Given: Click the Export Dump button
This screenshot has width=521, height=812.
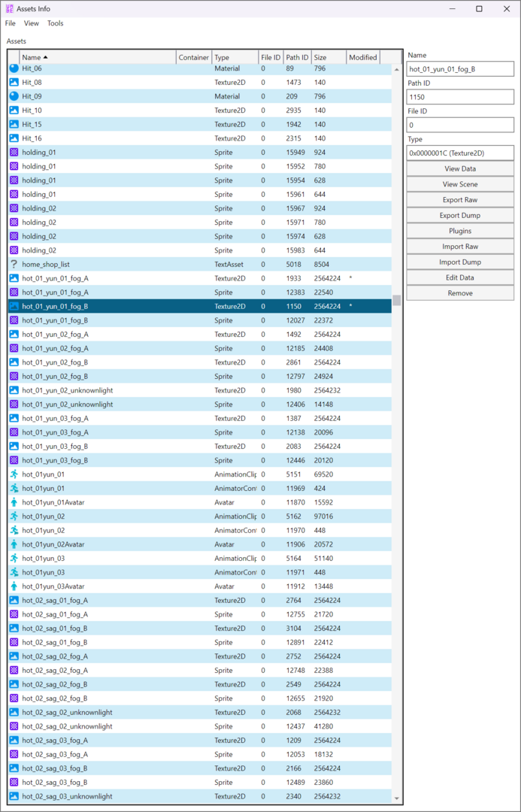Looking at the screenshot, I should pos(460,216).
